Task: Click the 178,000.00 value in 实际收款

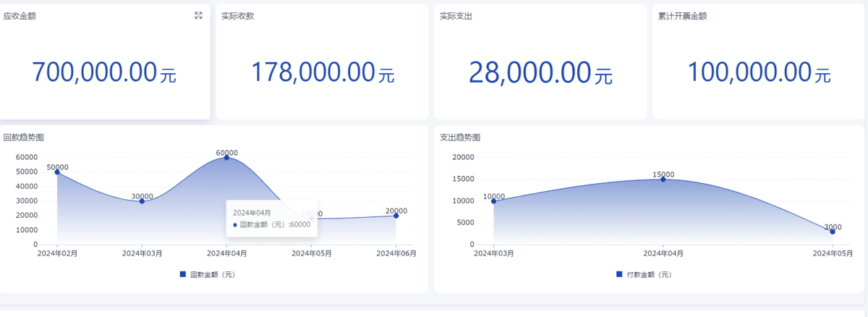Action: (x=323, y=72)
